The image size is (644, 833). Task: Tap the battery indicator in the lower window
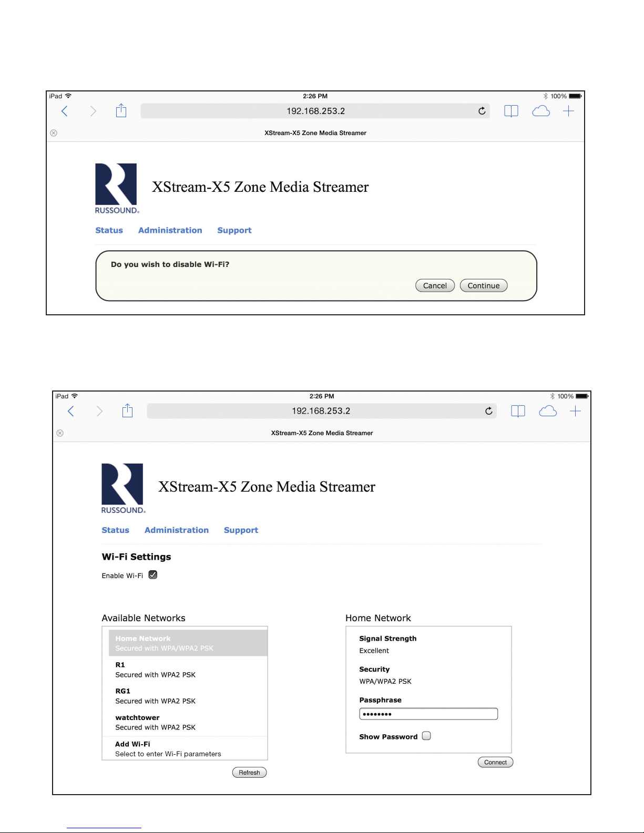[582, 396]
